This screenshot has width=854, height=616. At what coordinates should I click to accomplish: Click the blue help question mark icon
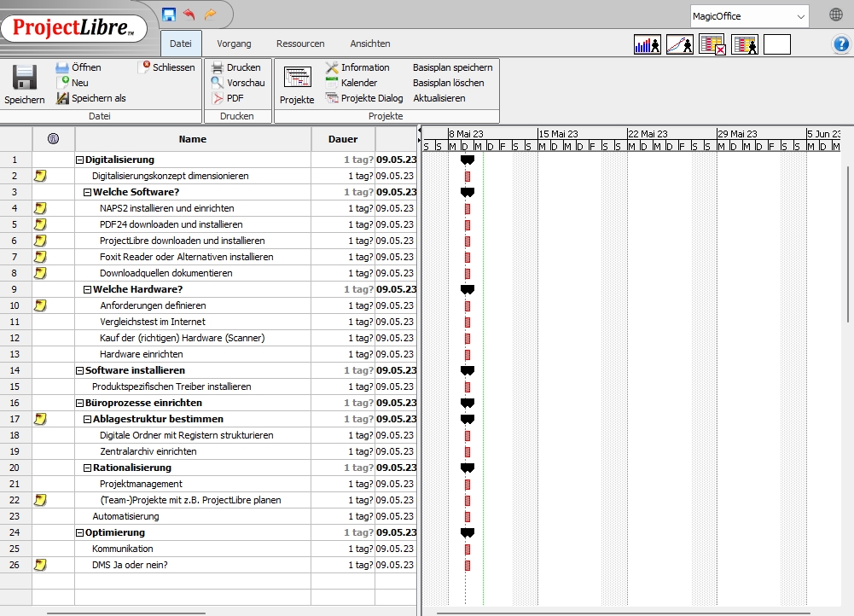click(840, 44)
